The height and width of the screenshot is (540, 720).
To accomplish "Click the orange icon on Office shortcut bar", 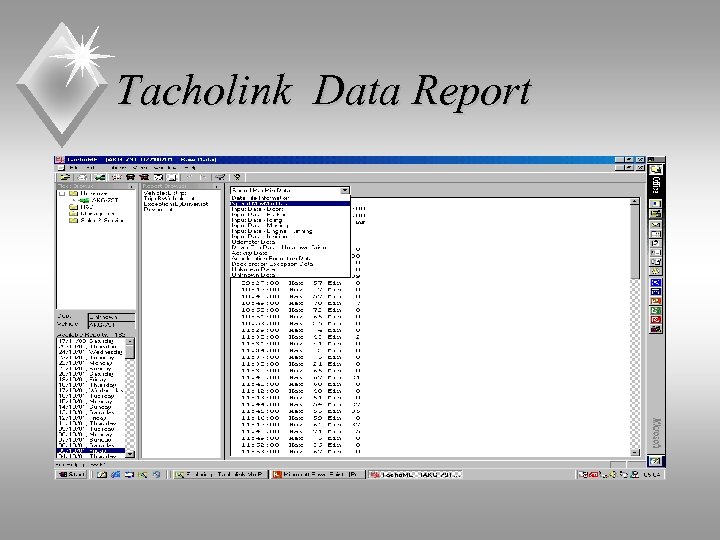I will (x=656, y=301).
